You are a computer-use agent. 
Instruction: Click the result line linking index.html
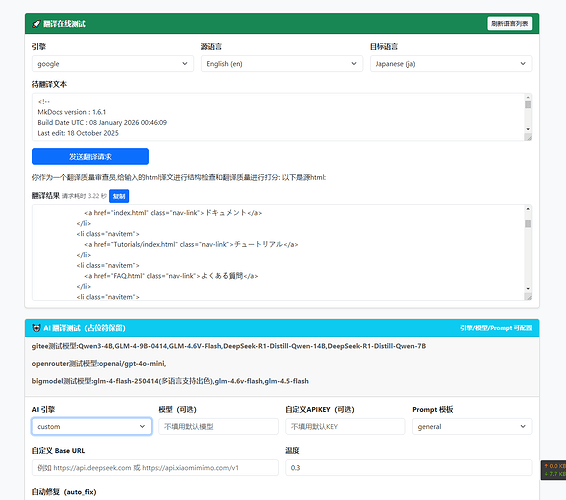coord(173,213)
